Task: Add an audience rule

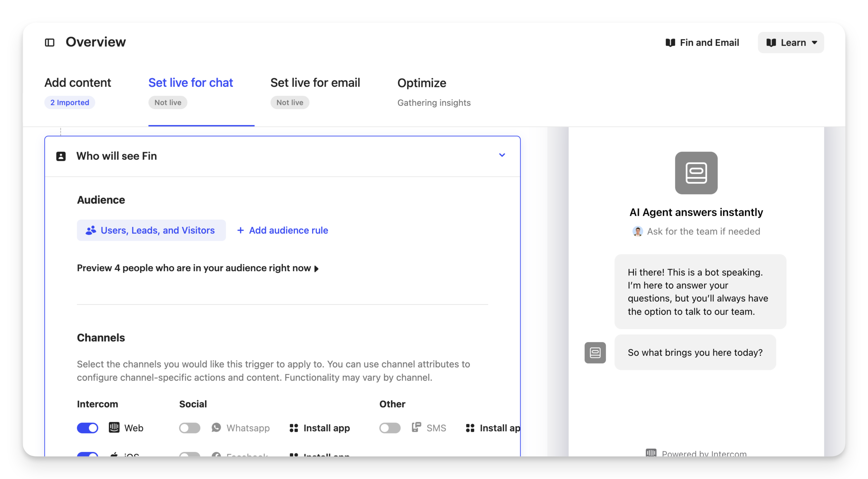Action: 282,230
